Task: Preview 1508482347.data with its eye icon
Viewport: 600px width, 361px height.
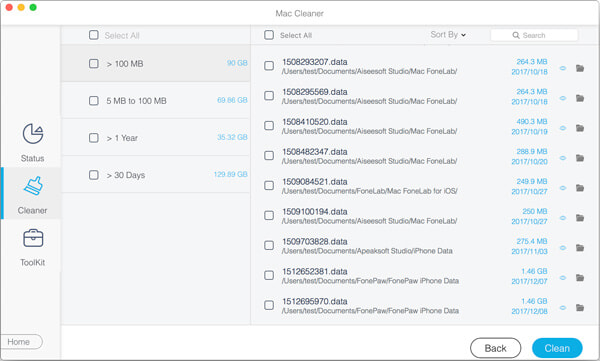Action: [x=563, y=158]
